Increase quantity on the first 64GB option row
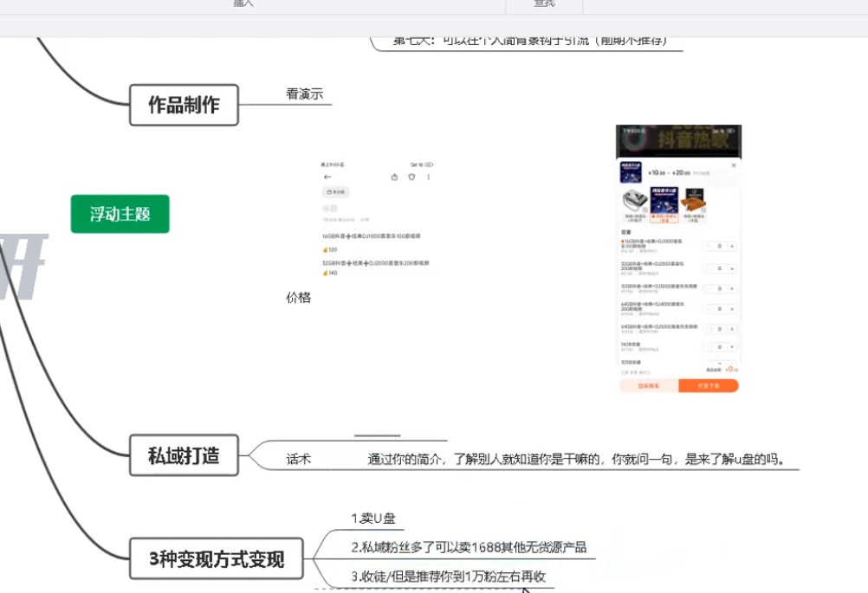Viewport: 868px width, 593px height. pos(732,308)
